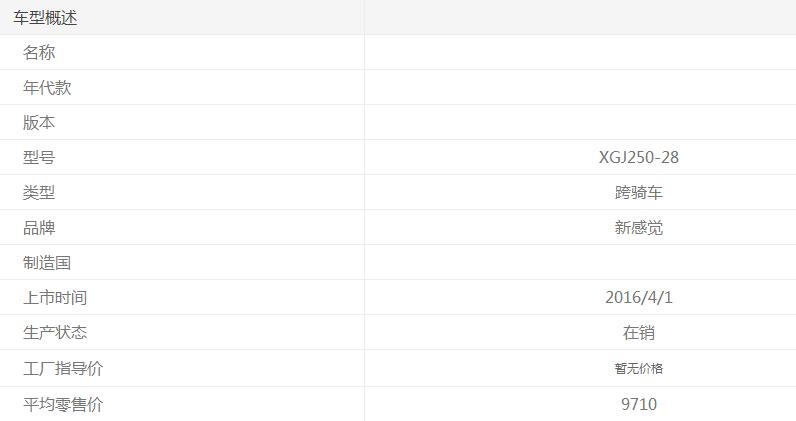796x421 pixels.
Task: Click the 上市时间 row label
Action: (55, 298)
